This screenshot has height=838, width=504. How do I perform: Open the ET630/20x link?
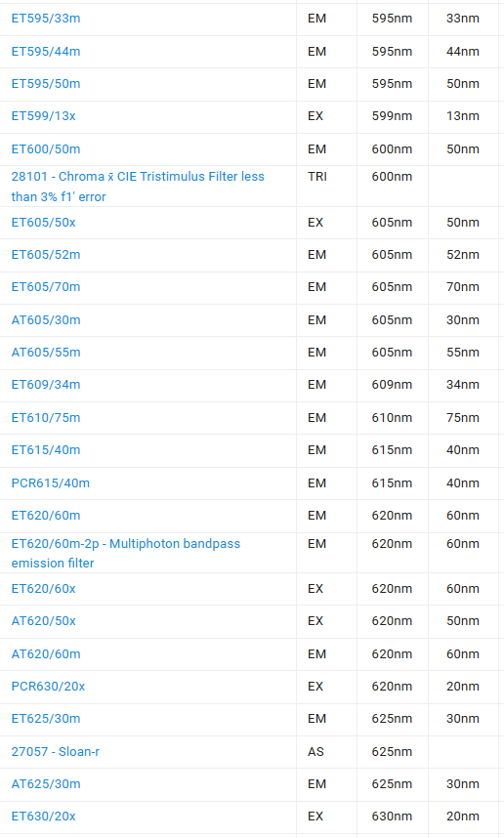tap(43, 817)
